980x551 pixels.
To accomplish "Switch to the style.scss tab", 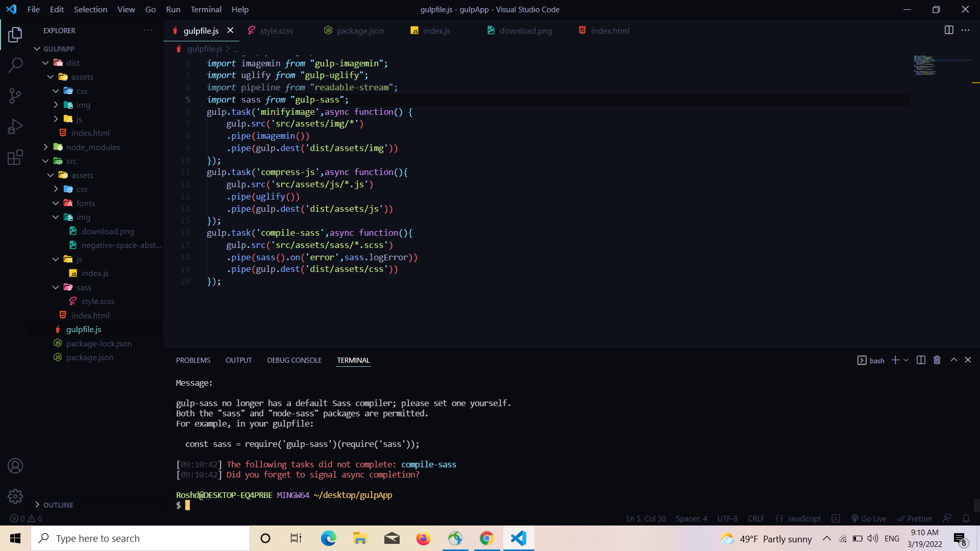I will click(x=276, y=31).
